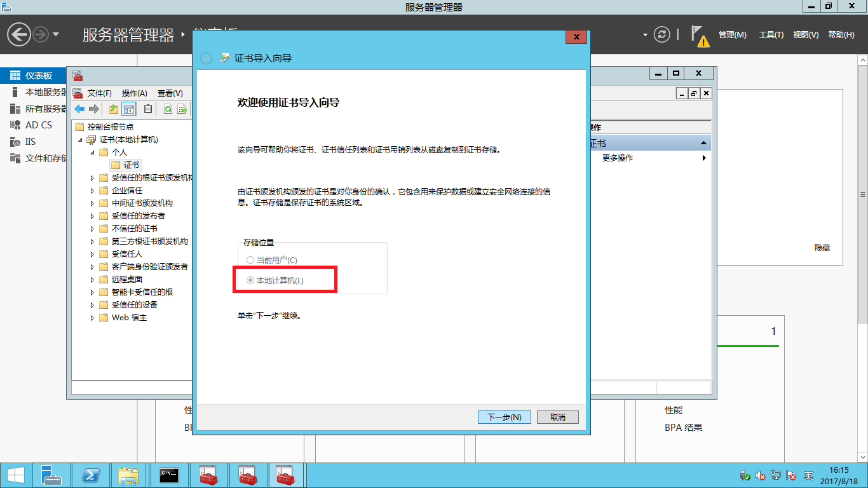Select the 当前用户(C) radio button
This screenshot has width=868, height=488.
pyautogui.click(x=250, y=261)
